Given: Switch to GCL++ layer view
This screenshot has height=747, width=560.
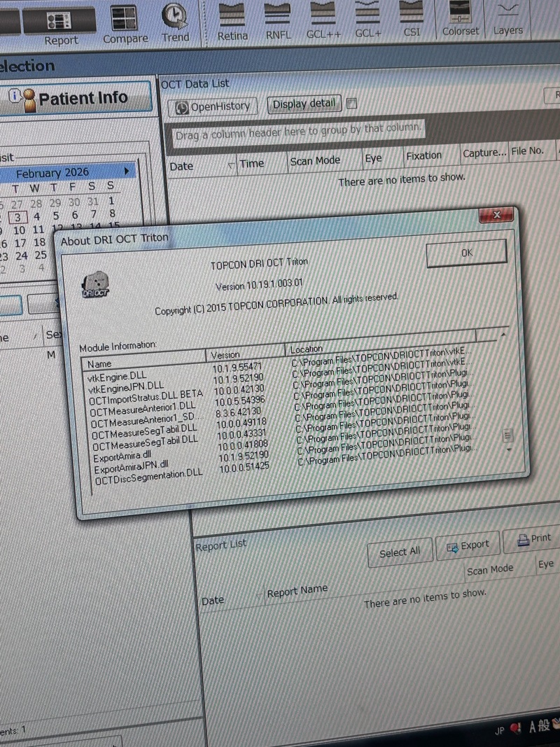Looking at the screenshot, I should tap(323, 20).
